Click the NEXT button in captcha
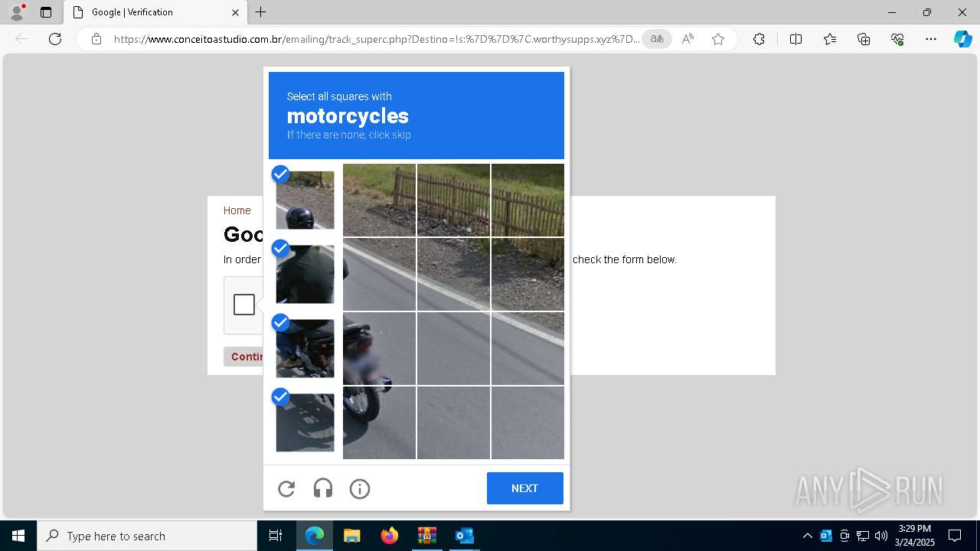 coord(525,488)
